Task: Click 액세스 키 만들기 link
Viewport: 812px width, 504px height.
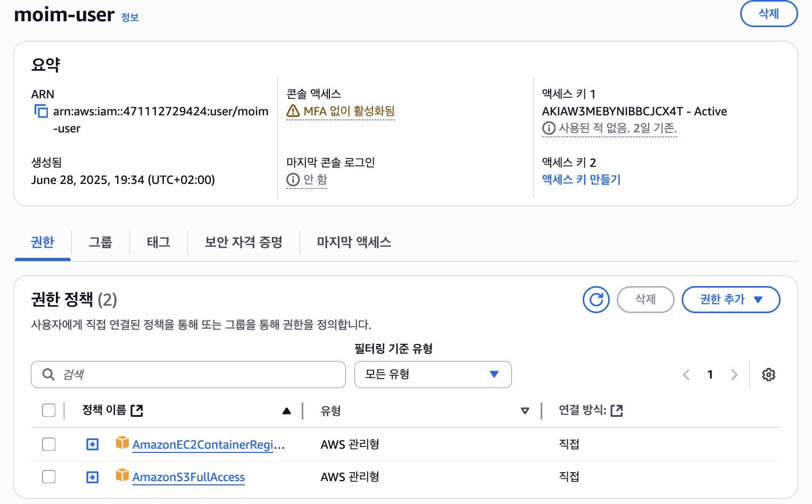Action: pos(582,180)
